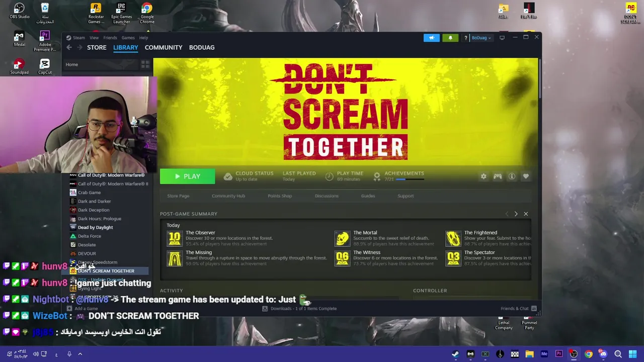
Task: Open Adobe Premiere Pro taskbar icon
Action: (x=558, y=354)
